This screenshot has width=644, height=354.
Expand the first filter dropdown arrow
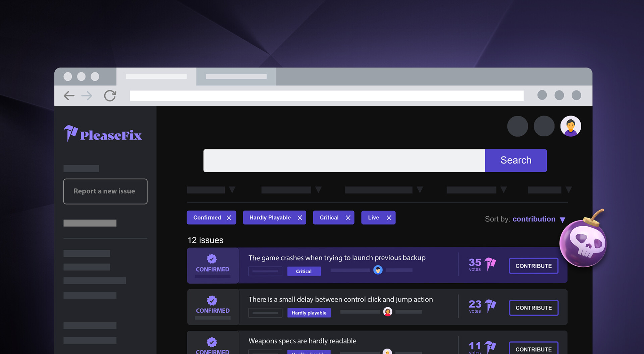pyautogui.click(x=232, y=190)
